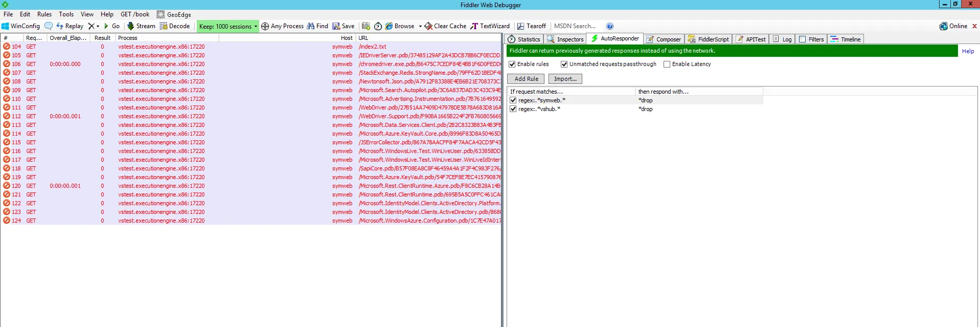Sort by Overall_Elap... column header
980x327 pixels.
(69, 38)
